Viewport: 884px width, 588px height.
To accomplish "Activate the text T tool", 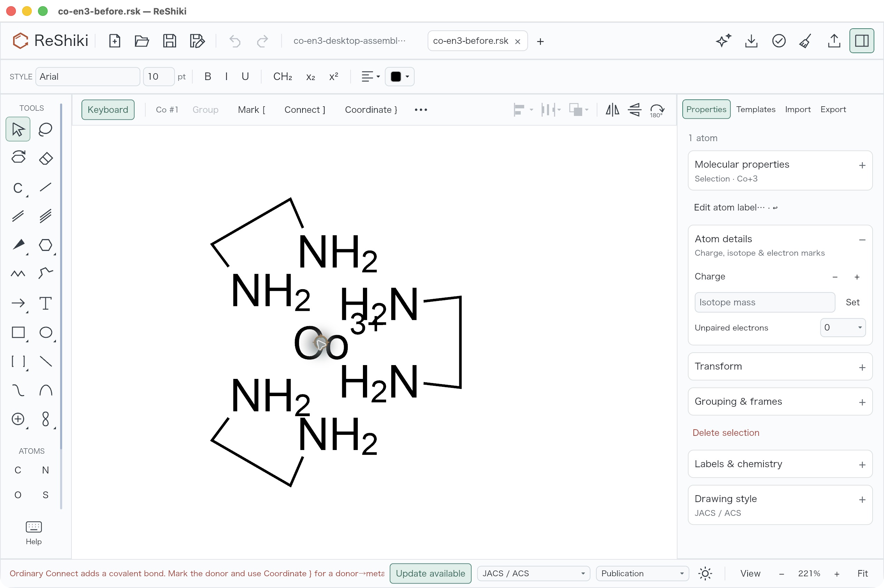I will pos(45,303).
